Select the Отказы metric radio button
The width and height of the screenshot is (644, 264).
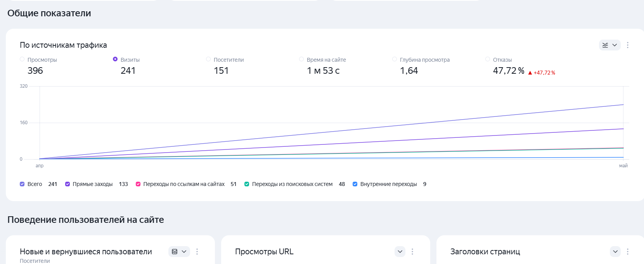(488, 59)
